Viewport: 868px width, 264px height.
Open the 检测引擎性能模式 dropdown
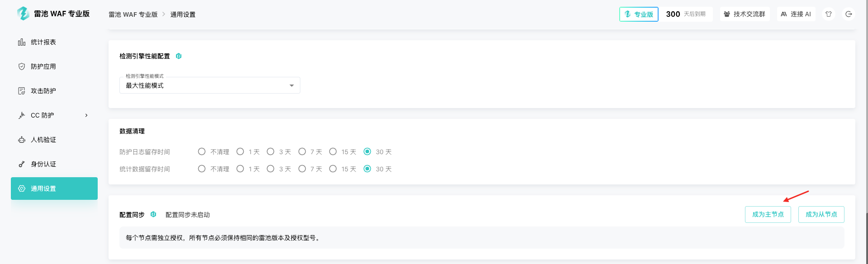click(x=209, y=85)
